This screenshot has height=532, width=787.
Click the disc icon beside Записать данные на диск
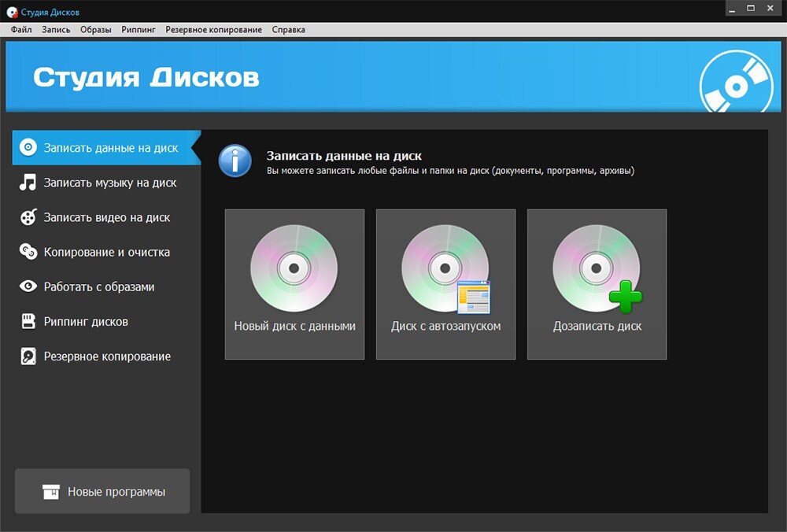[28, 147]
